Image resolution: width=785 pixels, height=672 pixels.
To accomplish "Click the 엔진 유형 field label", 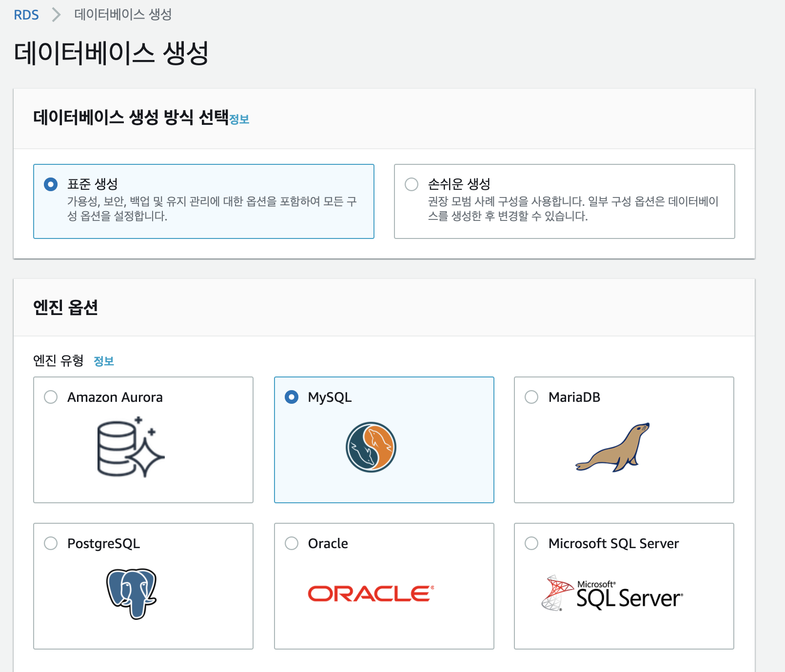I will [58, 361].
